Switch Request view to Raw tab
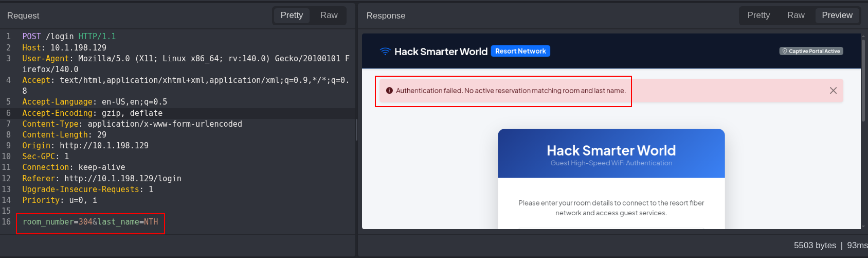868x258 pixels. (x=329, y=15)
